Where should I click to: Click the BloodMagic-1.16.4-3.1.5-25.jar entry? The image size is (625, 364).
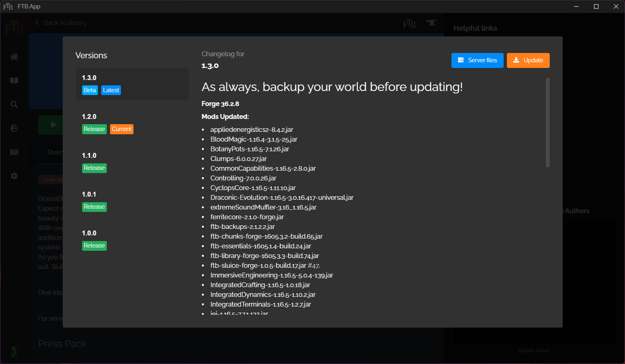(254, 140)
